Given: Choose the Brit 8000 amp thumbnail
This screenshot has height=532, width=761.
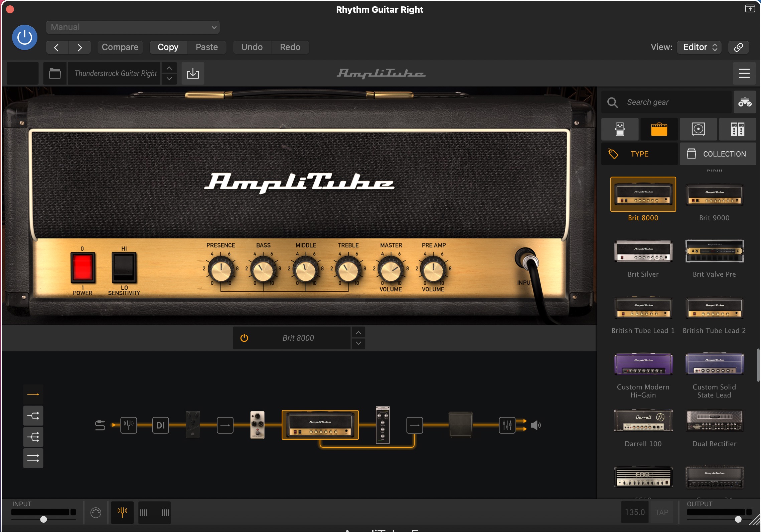Looking at the screenshot, I should click(643, 195).
